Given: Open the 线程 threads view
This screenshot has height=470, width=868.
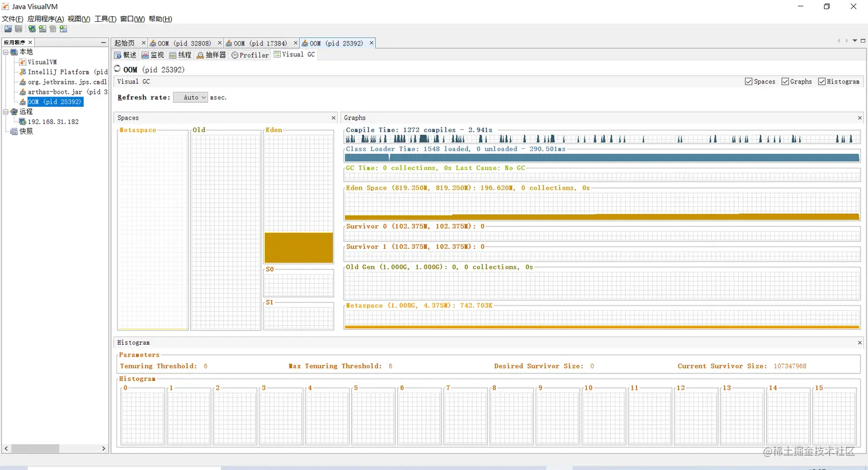Looking at the screenshot, I should point(180,55).
